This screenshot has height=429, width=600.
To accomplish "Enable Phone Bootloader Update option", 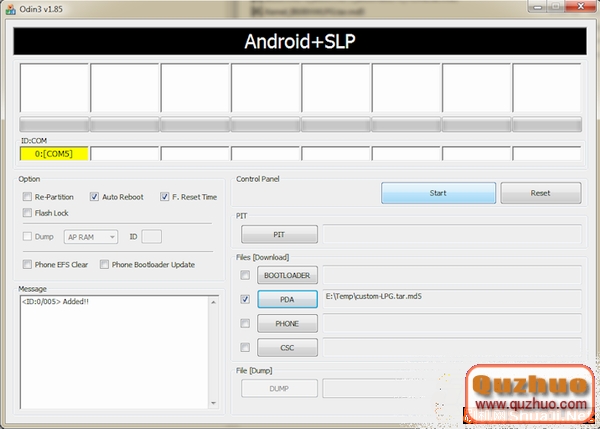I will click(x=104, y=264).
